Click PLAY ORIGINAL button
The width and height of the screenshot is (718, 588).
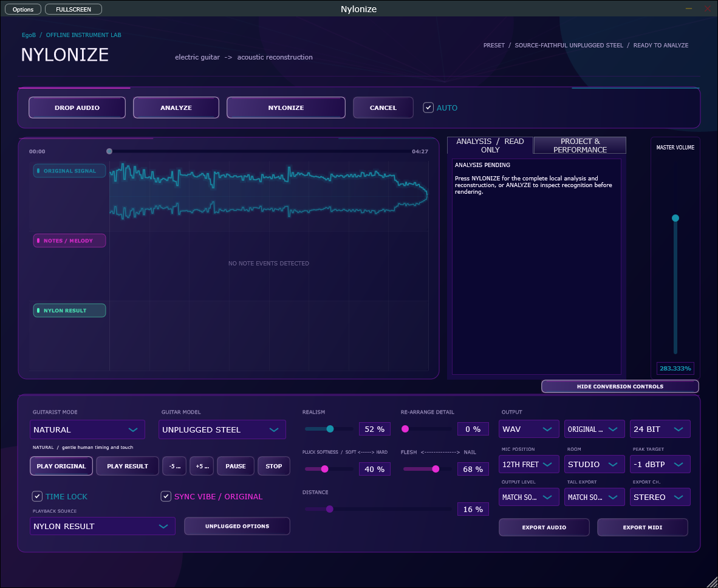tap(61, 466)
